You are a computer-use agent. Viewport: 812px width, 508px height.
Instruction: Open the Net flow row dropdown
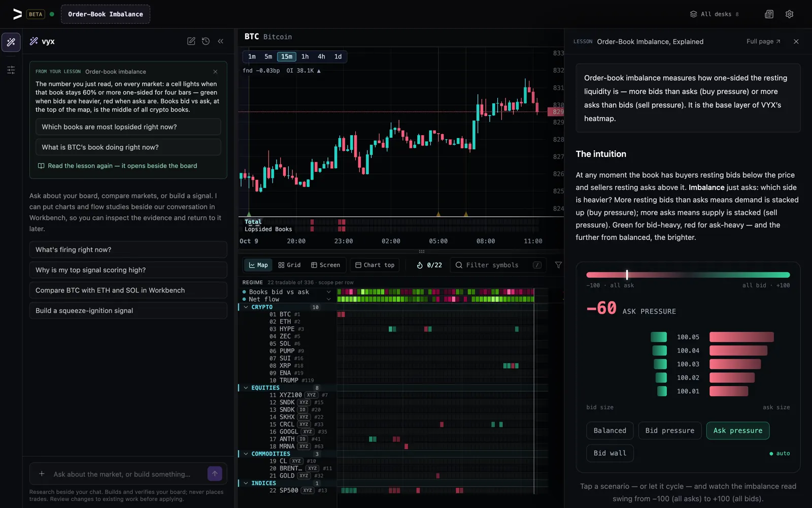pos(328,299)
